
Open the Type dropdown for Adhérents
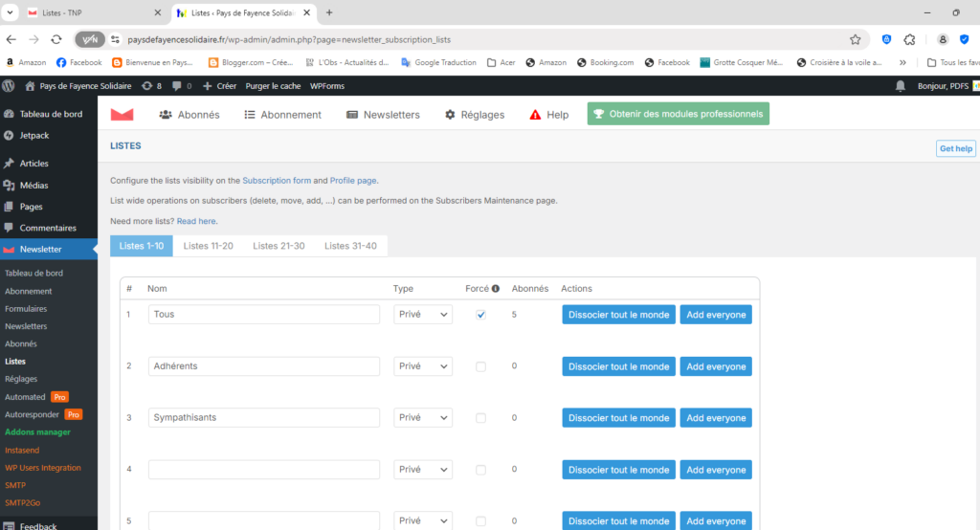423,366
